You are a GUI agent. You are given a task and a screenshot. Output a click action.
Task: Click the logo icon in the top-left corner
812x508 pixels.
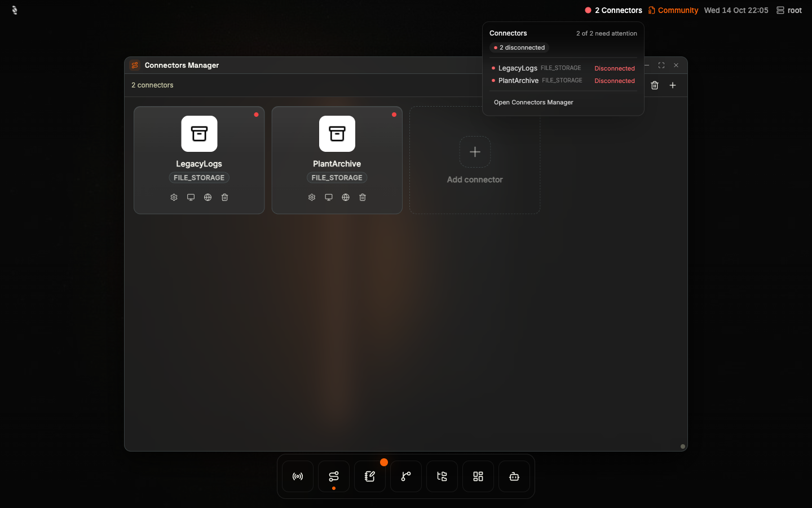pyautogui.click(x=15, y=10)
